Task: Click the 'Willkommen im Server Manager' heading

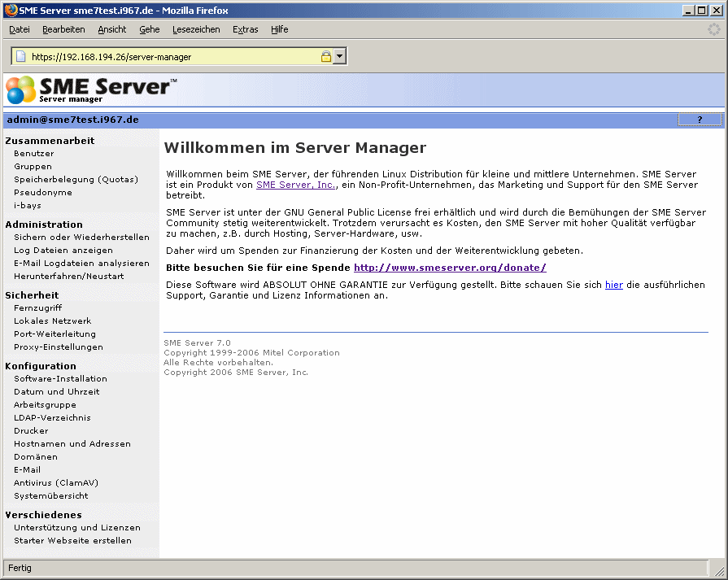Action: [x=294, y=148]
